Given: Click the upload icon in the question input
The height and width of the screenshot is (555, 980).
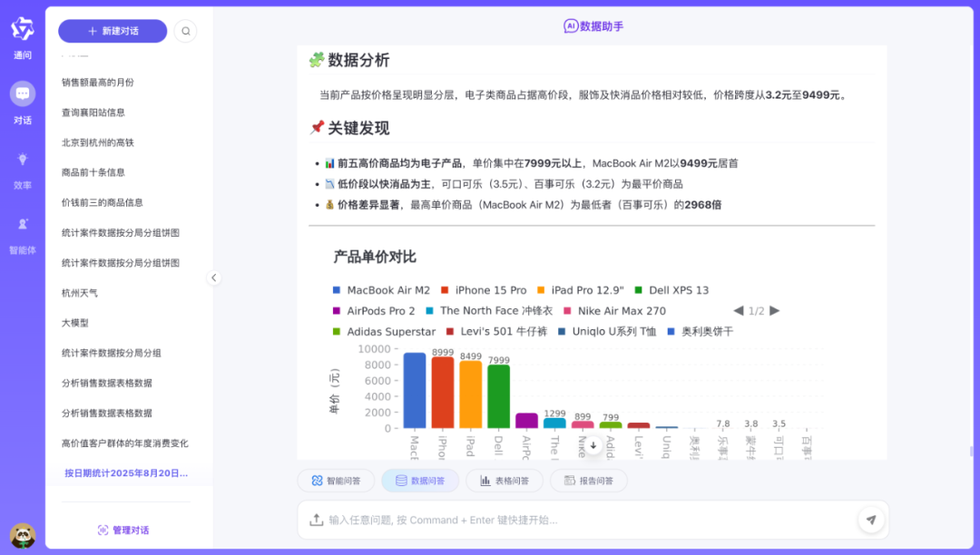Looking at the screenshot, I should click(x=317, y=520).
